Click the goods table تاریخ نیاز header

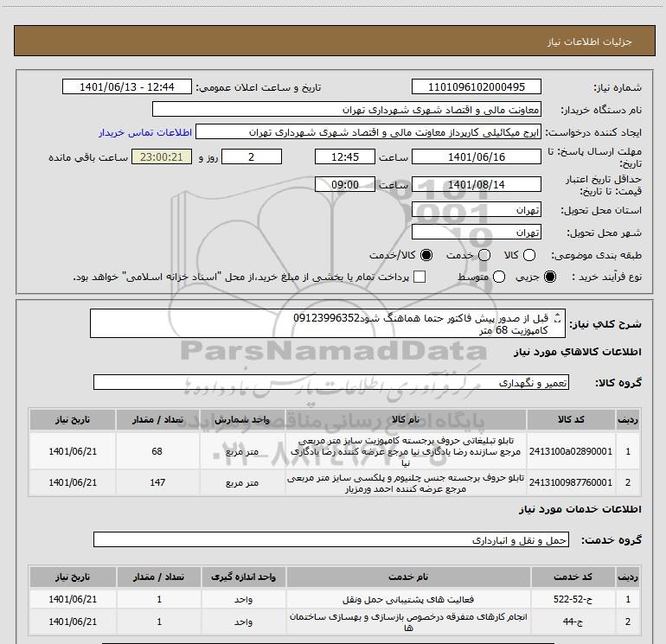coord(73,419)
